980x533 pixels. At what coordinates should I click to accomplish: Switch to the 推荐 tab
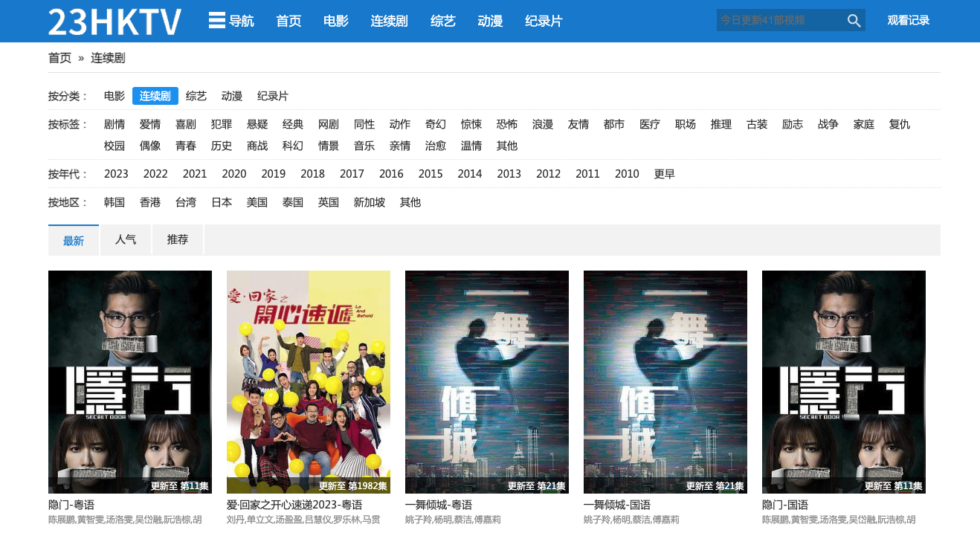click(x=178, y=240)
